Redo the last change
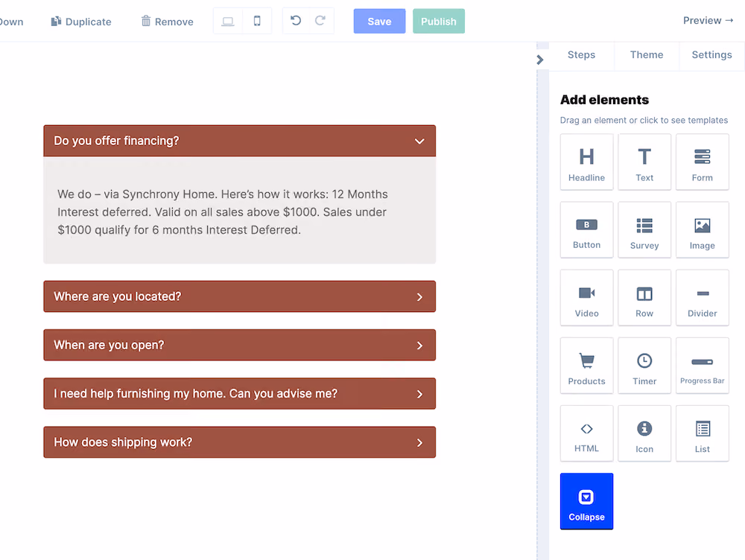745x560 pixels. [320, 20]
